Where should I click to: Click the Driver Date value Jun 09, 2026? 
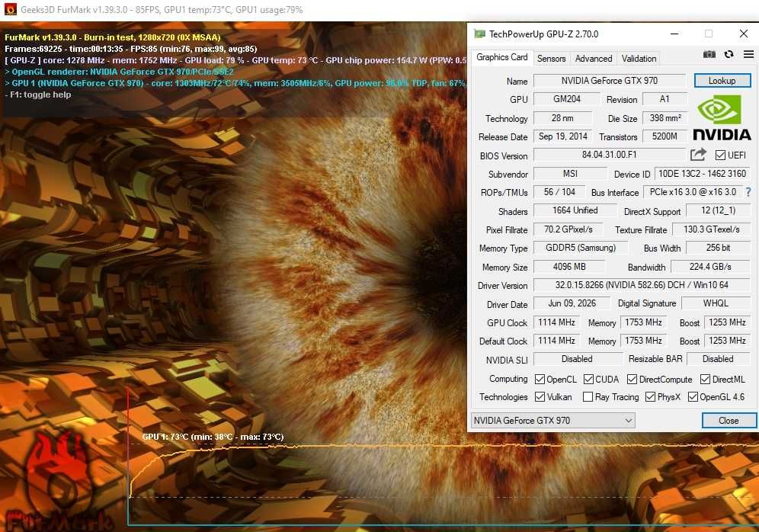point(572,303)
